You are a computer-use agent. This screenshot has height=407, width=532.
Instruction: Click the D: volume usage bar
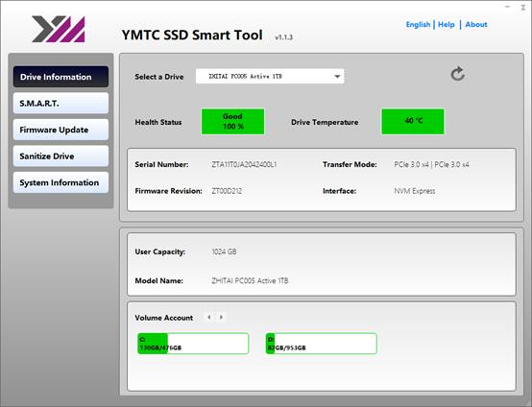322,344
